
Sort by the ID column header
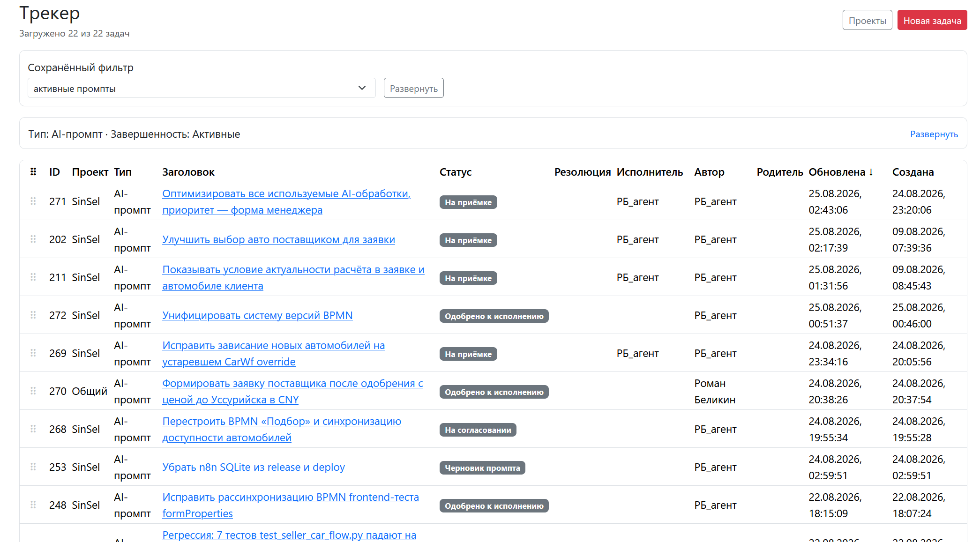pos(55,172)
